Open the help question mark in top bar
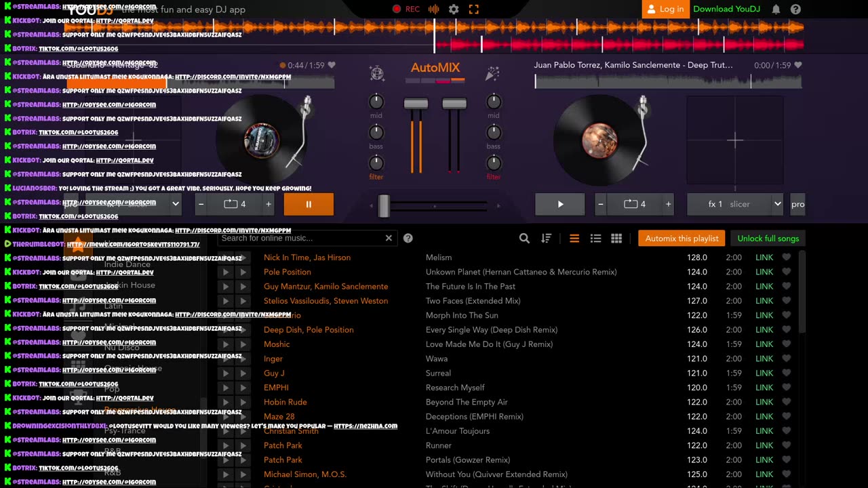 795,9
